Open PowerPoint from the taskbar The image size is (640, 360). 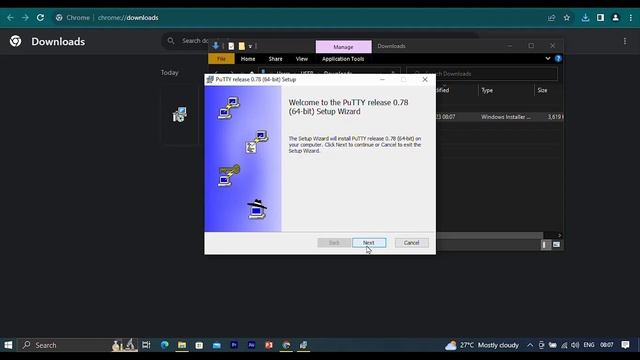(x=269, y=345)
